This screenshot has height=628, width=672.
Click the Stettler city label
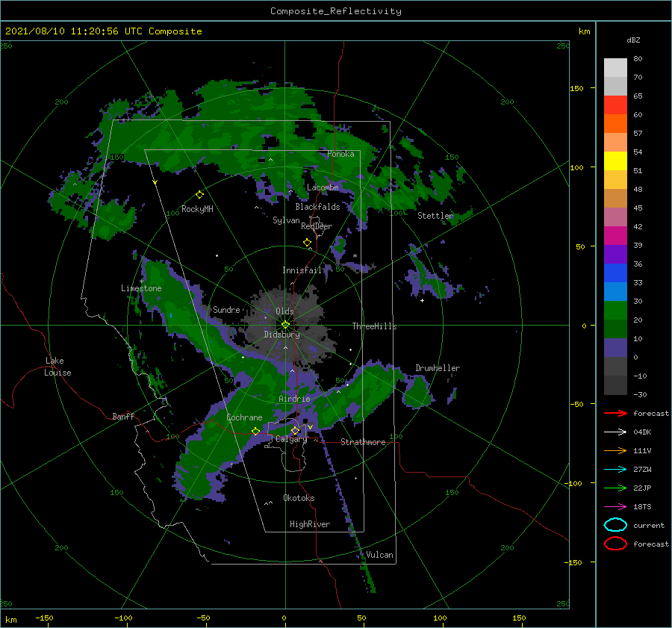(435, 216)
